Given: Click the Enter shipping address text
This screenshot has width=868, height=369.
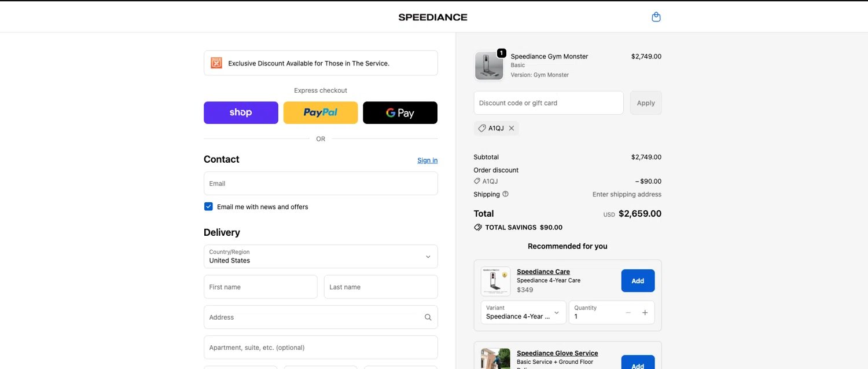Looking at the screenshot, I should 627,195.
